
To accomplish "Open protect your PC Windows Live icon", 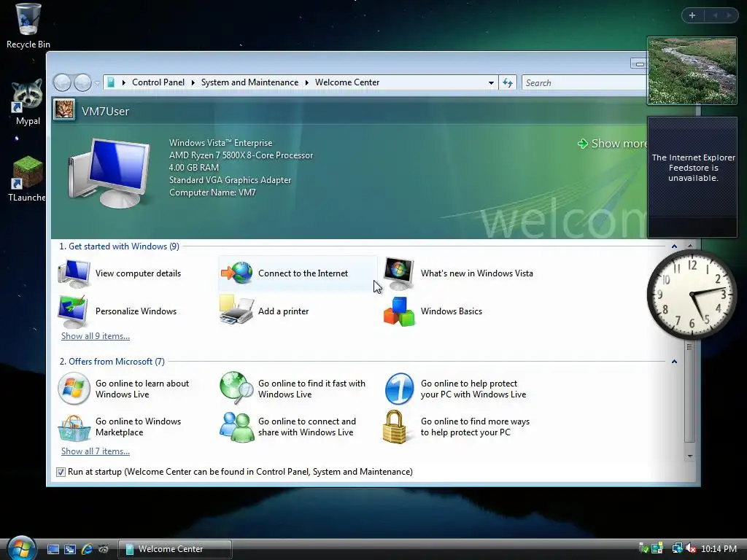I will point(399,389).
